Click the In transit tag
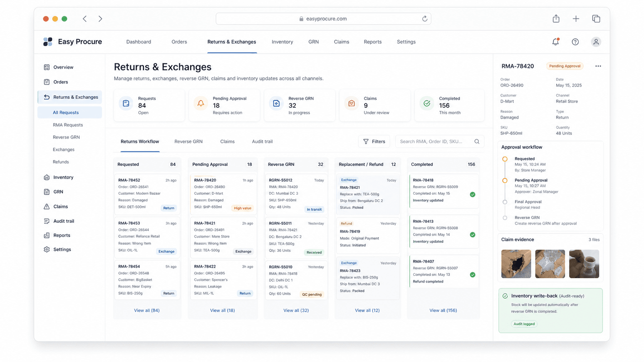644x362 pixels. [x=314, y=209]
